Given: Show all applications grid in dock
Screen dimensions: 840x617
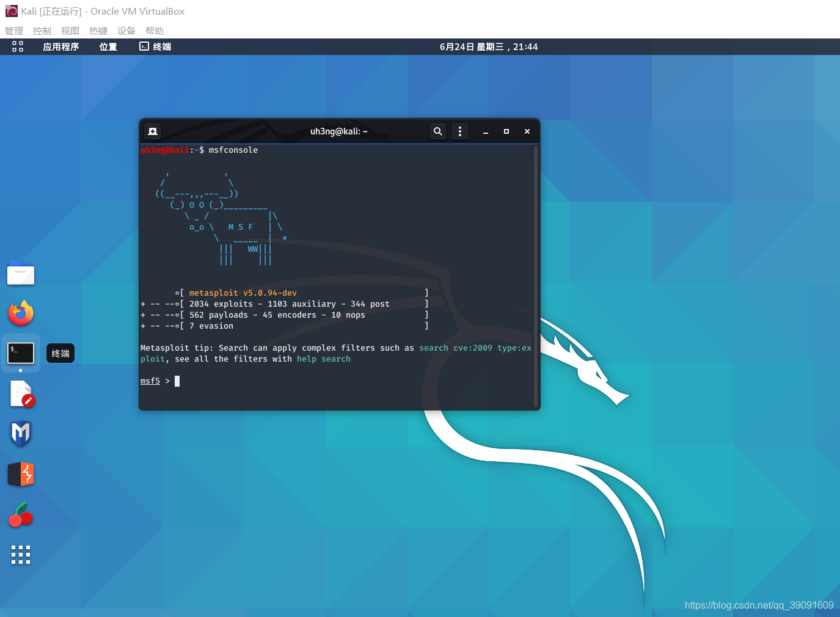Looking at the screenshot, I should tap(21, 555).
